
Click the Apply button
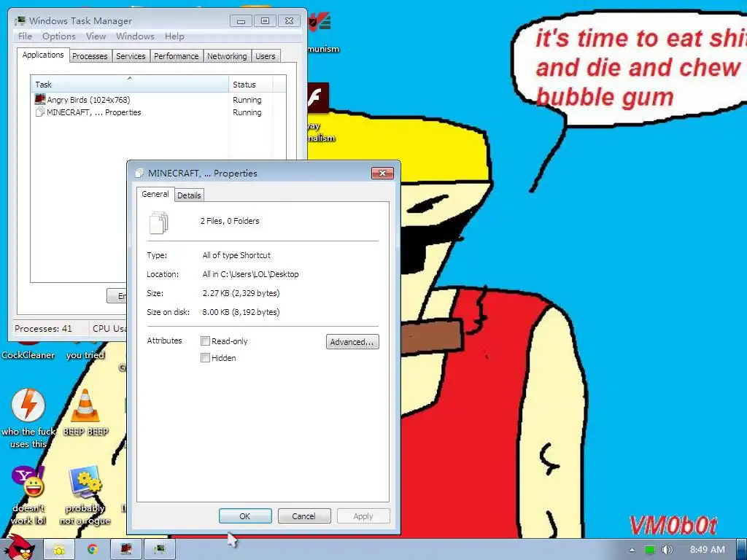363,516
